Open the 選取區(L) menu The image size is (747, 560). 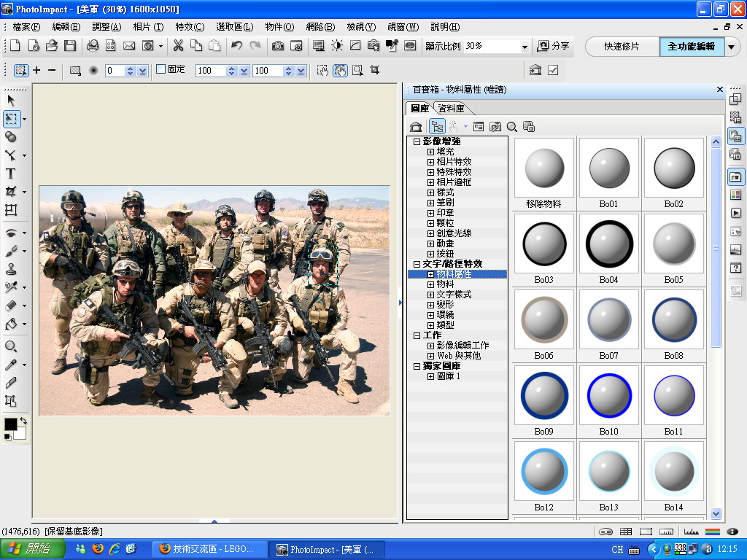234,27
